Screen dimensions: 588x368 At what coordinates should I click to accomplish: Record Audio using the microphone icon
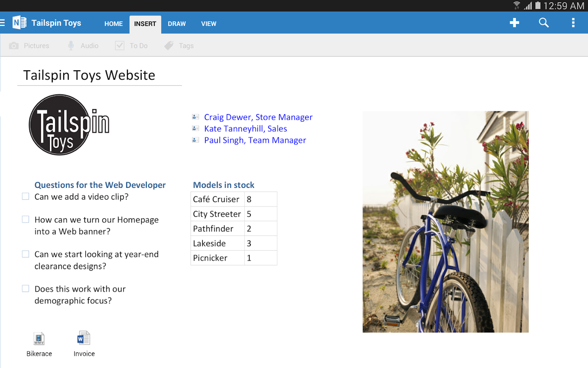[83, 46]
